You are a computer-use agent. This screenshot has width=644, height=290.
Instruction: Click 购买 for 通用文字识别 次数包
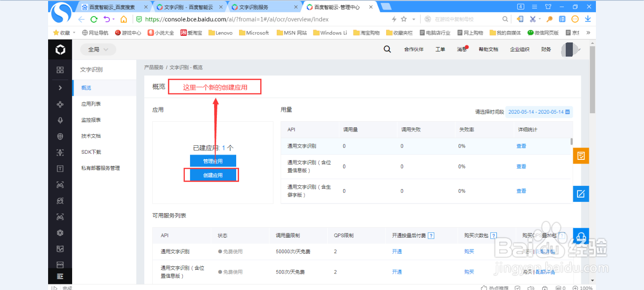click(469, 251)
